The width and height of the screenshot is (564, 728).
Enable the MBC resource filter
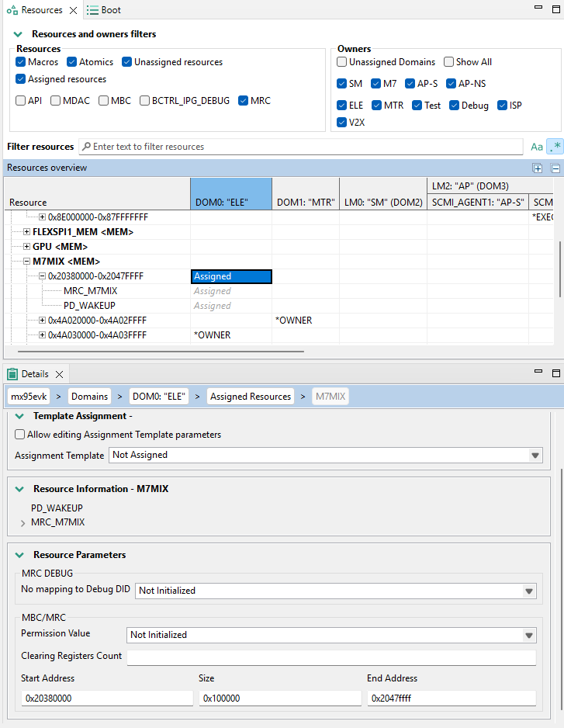(x=103, y=100)
